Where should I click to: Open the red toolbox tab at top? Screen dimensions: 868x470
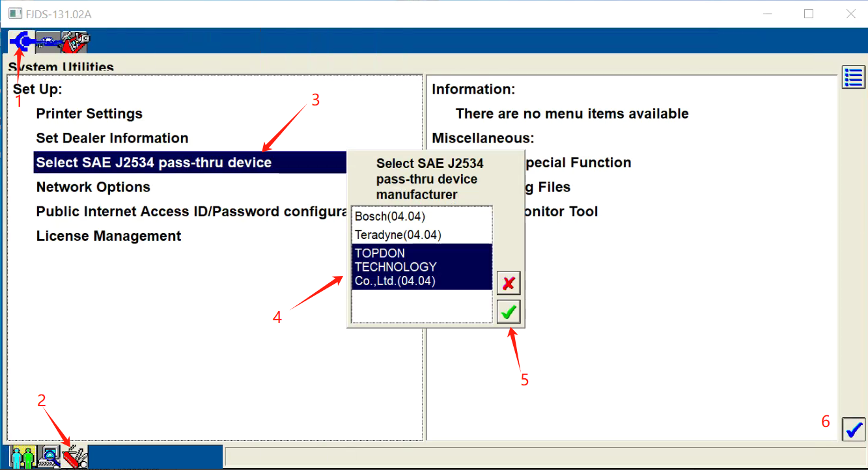coord(75,42)
